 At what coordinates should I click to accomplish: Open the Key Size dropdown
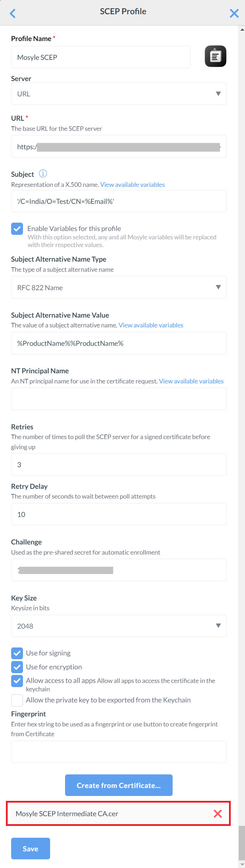tap(119, 626)
